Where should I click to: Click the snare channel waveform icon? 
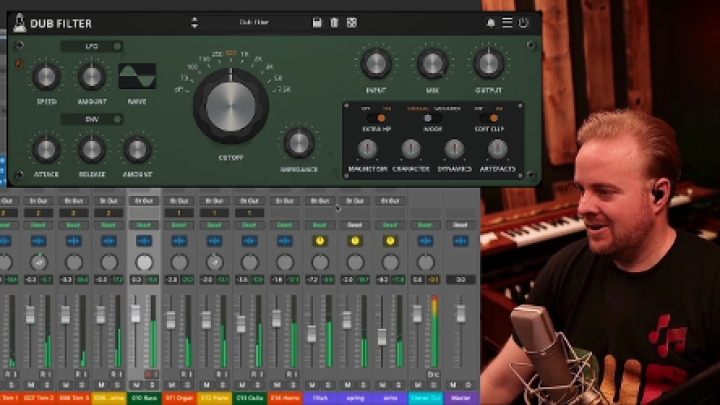tap(109, 241)
